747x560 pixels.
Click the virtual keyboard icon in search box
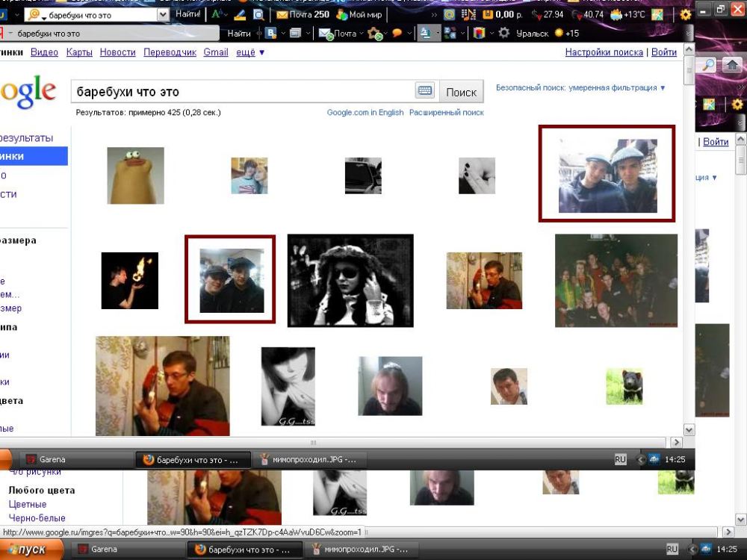[425, 91]
